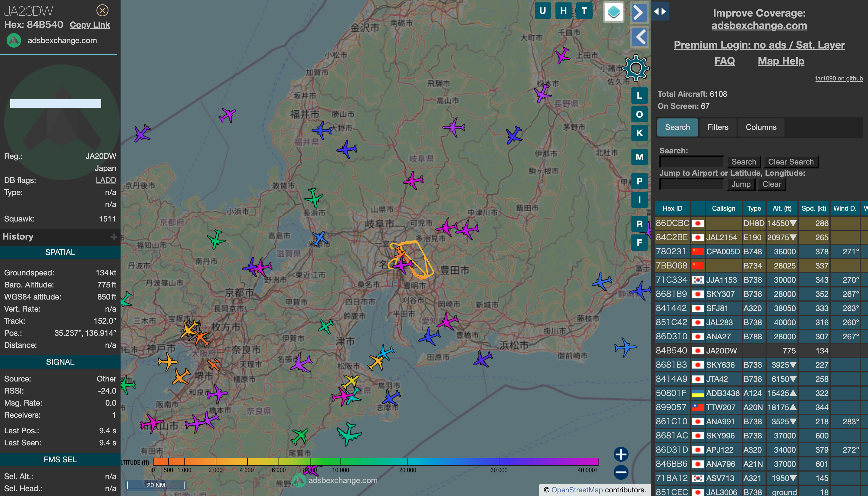Toggle the O map option button
868x496 pixels.
640,115
